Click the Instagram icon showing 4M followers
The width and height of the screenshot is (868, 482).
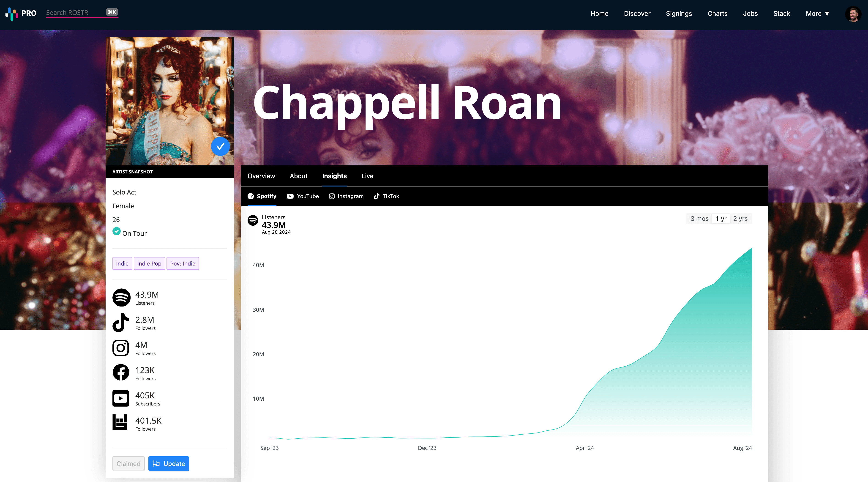coord(121,348)
